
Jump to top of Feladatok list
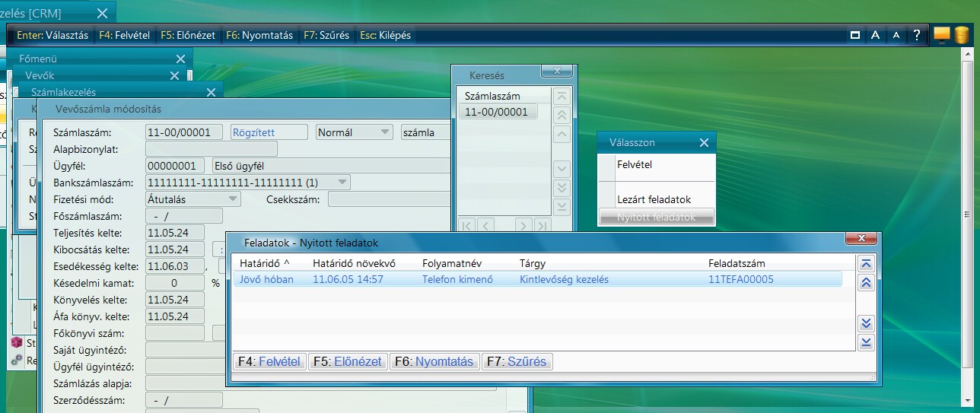pos(865,263)
